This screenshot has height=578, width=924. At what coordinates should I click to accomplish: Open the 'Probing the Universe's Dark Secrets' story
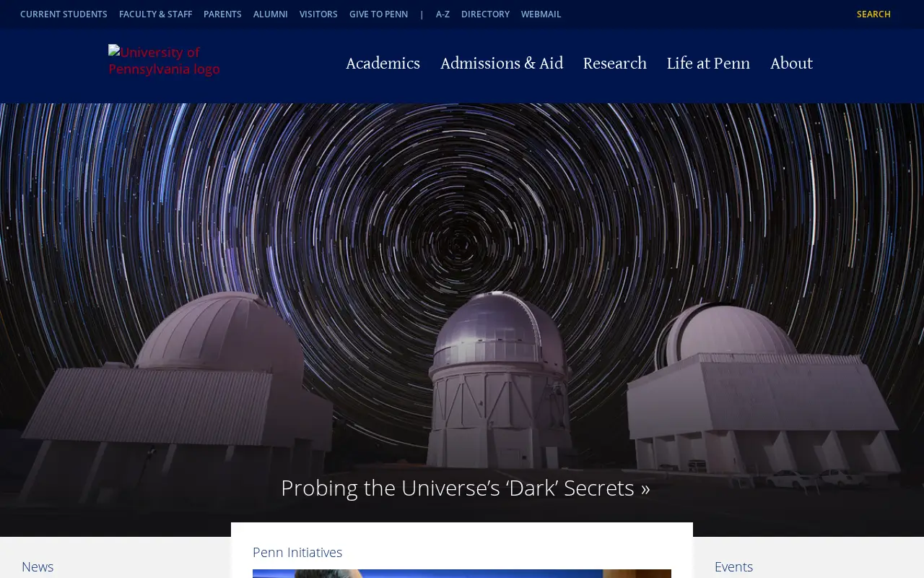465,488
